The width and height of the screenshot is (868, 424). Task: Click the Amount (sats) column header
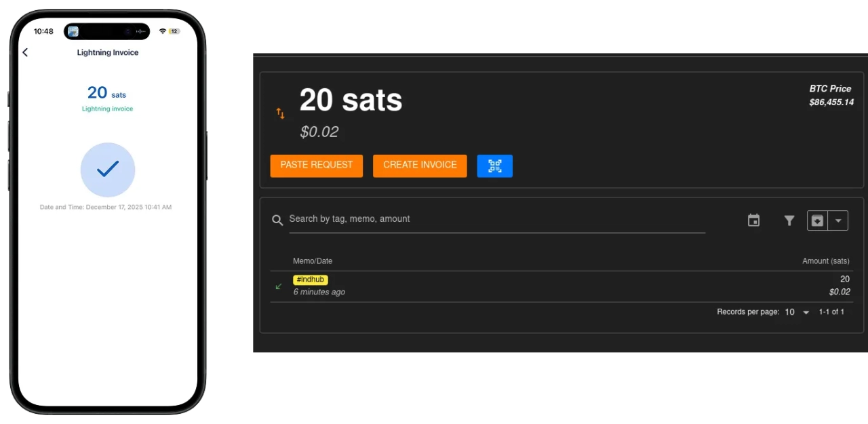point(825,261)
